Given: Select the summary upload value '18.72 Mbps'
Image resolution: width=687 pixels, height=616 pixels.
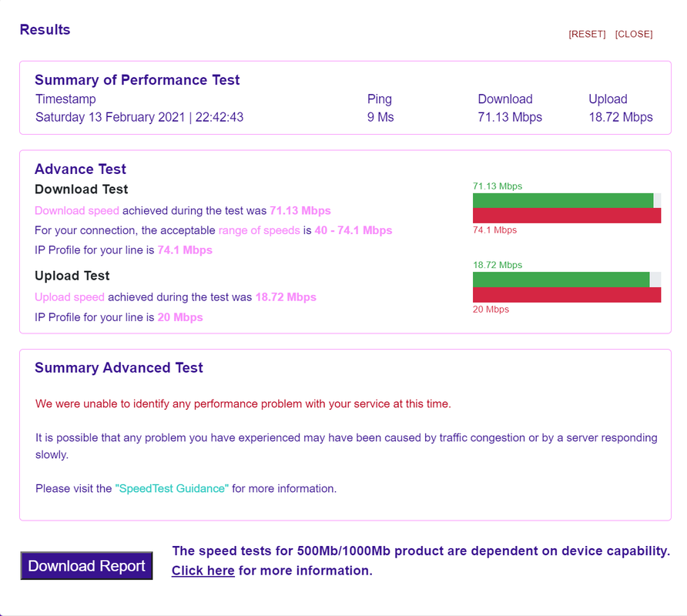Looking at the screenshot, I should click(x=621, y=117).
